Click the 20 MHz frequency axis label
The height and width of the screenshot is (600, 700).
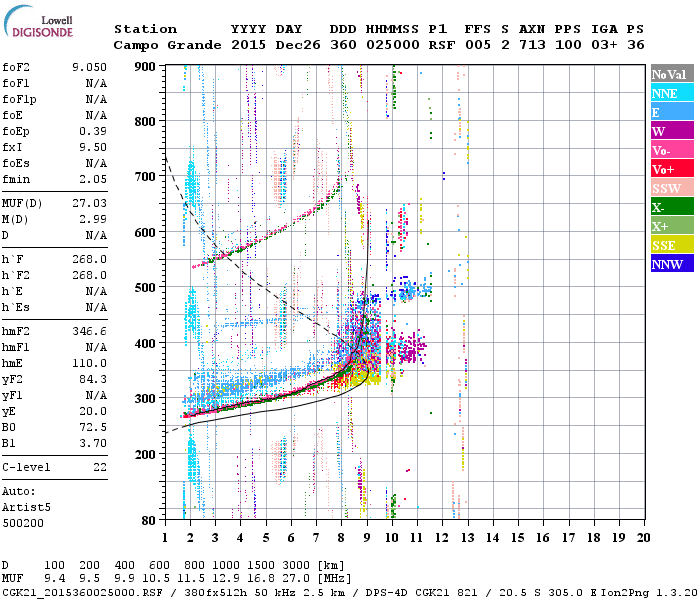pos(643,538)
